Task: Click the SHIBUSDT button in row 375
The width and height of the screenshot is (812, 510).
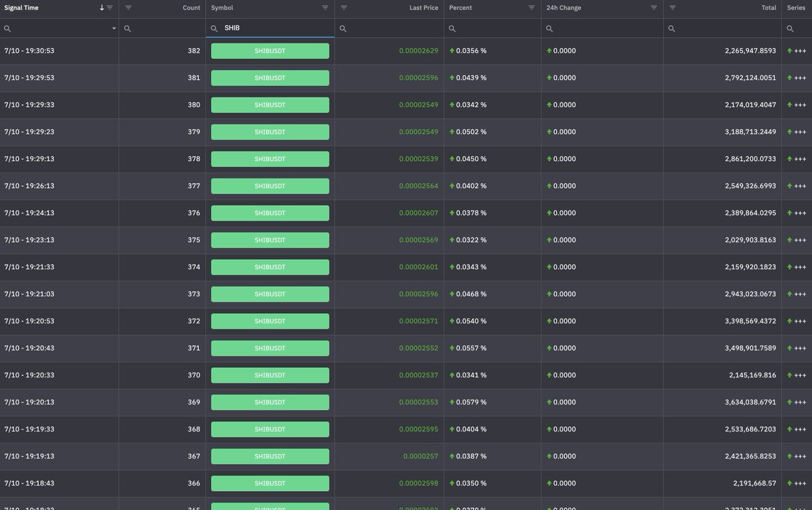Action: (270, 240)
